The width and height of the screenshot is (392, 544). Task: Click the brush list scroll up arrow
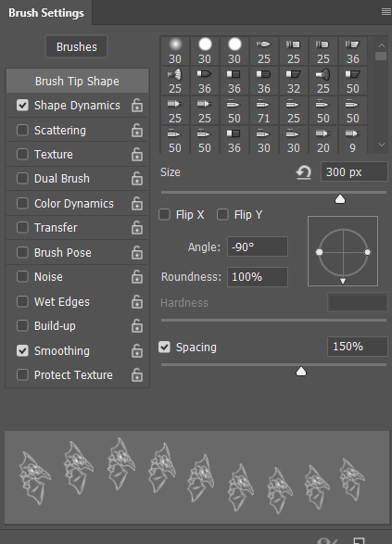[382, 45]
